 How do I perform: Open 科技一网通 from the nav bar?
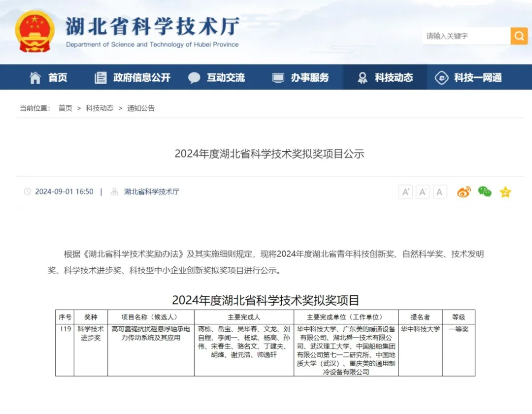click(x=468, y=77)
